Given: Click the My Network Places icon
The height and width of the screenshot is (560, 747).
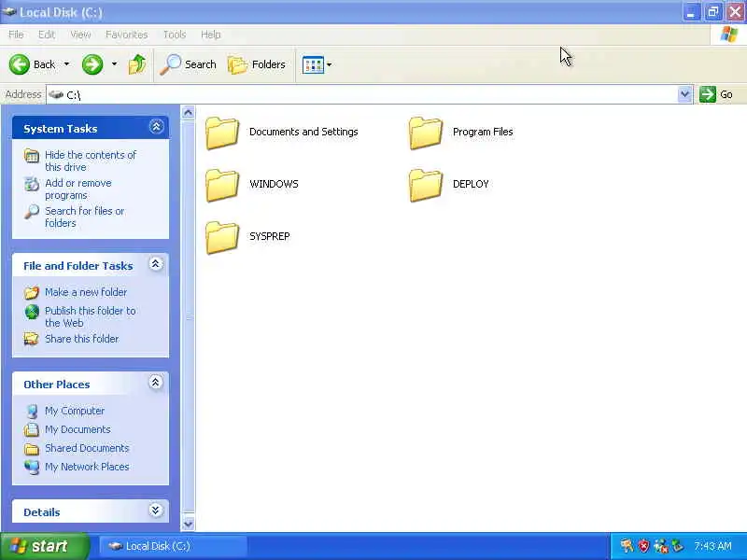Looking at the screenshot, I should pyautogui.click(x=32, y=468).
